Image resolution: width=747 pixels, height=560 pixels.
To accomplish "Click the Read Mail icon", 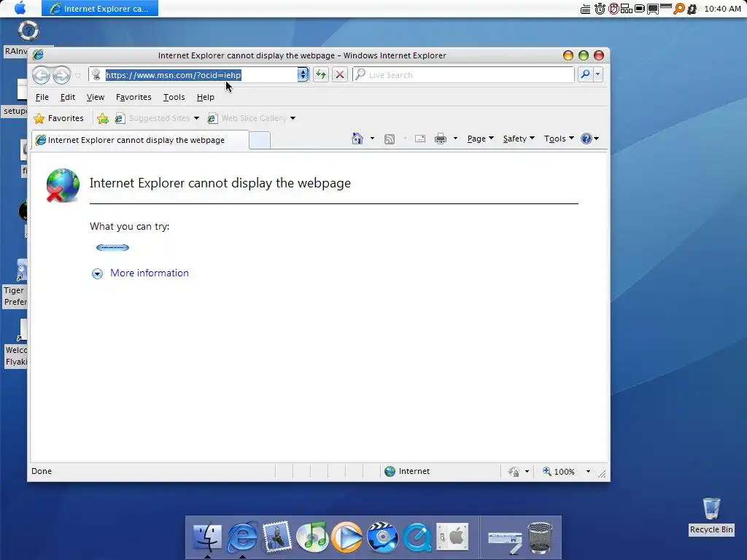I will 420,139.
